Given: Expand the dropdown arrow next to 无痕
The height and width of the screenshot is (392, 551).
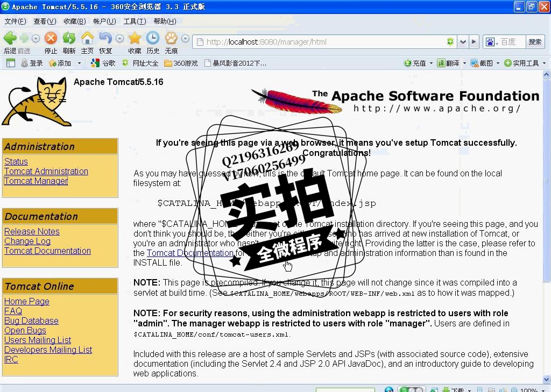Looking at the screenshot, I should [185, 38].
